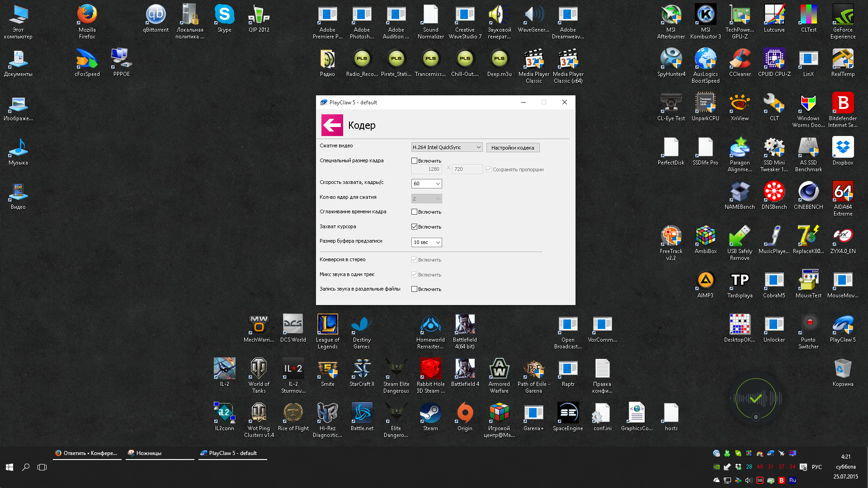Open the PlayClaw 5 desktop icon
The width and height of the screenshot is (868, 488).
843,325
